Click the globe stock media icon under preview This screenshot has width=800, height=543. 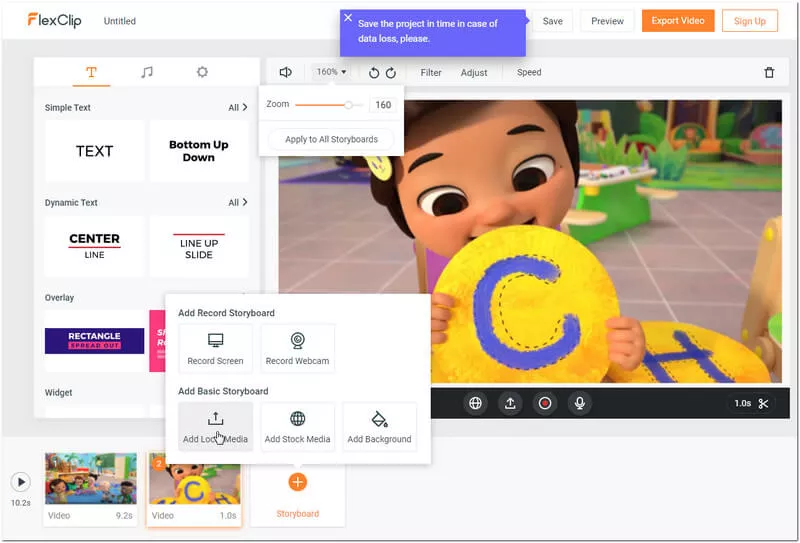point(475,403)
